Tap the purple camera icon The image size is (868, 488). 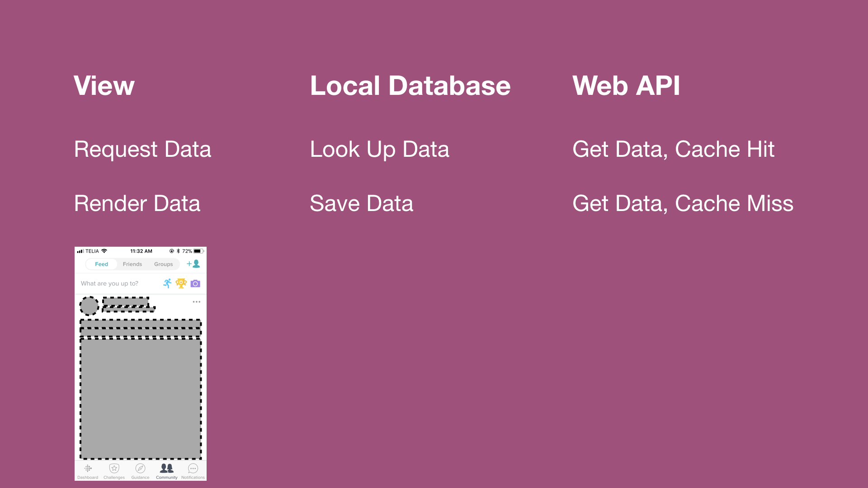tap(195, 283)
